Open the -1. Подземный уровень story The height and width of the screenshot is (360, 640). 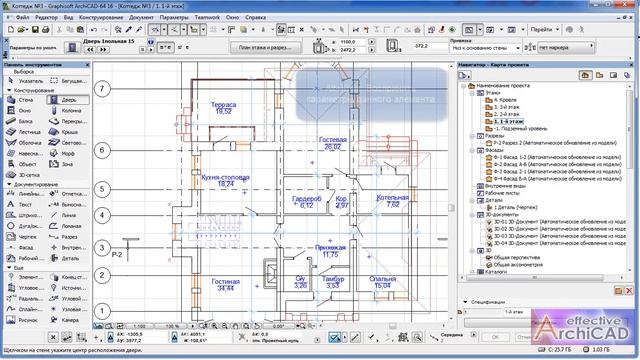[517, 129]
